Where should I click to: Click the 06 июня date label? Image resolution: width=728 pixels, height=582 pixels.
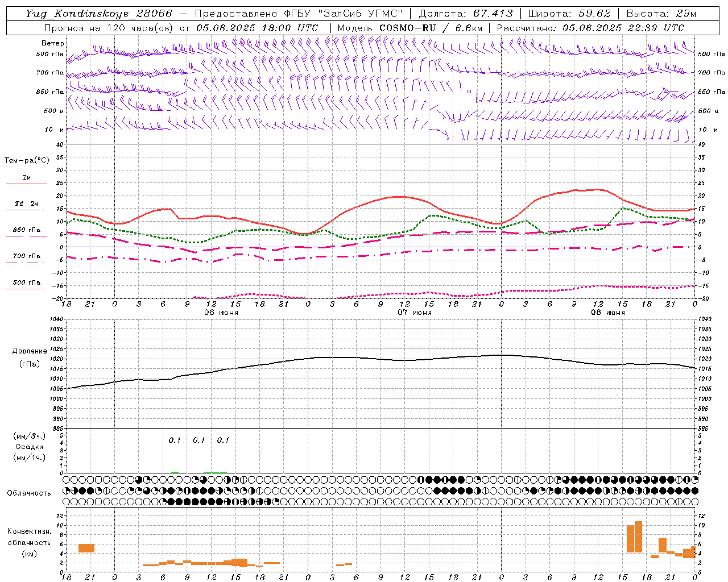221,313
